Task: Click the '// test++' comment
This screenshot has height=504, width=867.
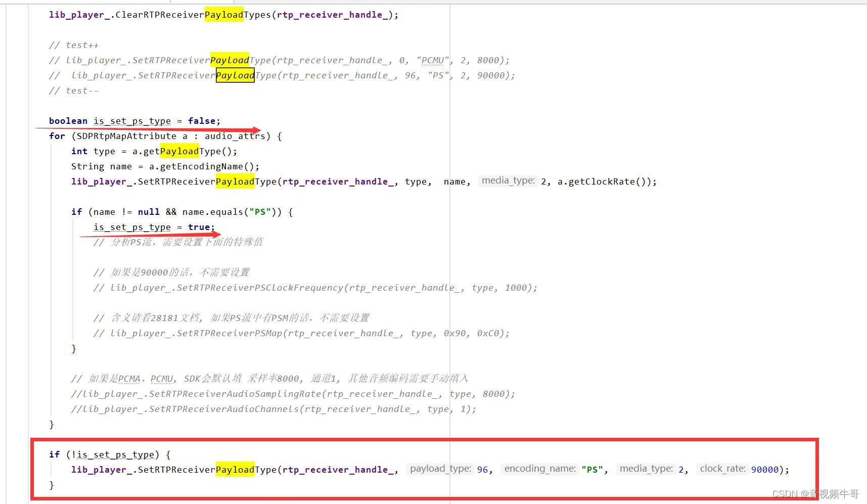Action: (74, 45)
